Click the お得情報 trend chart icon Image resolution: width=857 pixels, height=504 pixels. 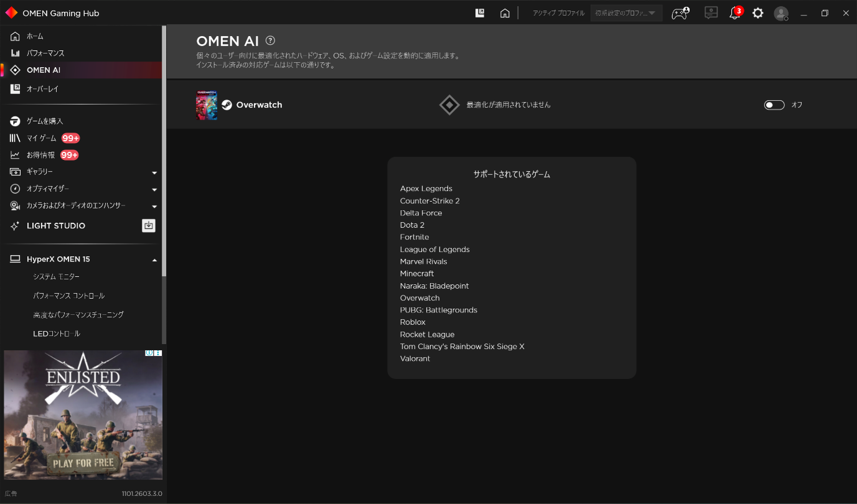pyautogui.click(x=15, y=155)
